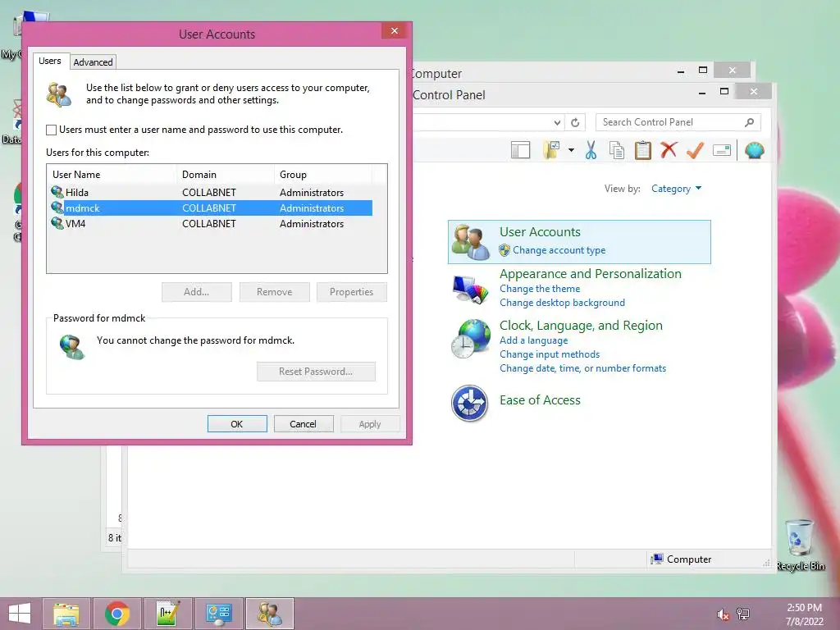Switch to Control Panel taskbar icon
Viewport: 840px width, 630px height.
[218, 614]
